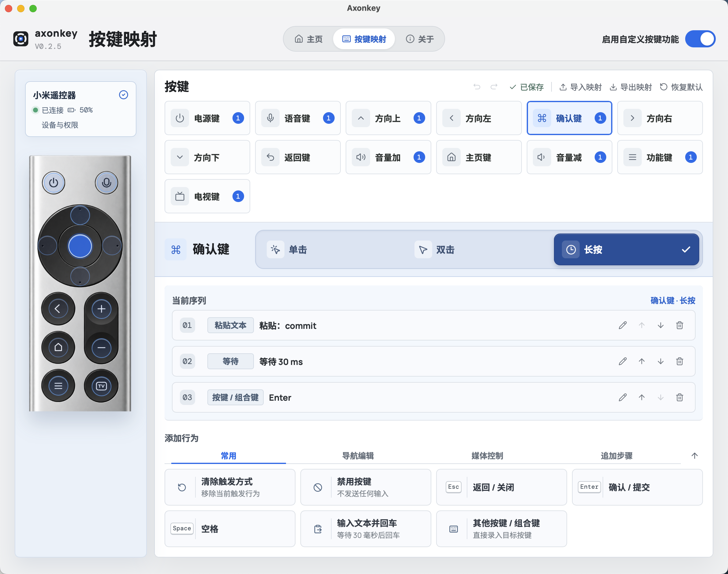Image resolution: width=728 pixels, height=574 pixels.
Task: Click the menu button on the remote image
Action: [58, 386]
